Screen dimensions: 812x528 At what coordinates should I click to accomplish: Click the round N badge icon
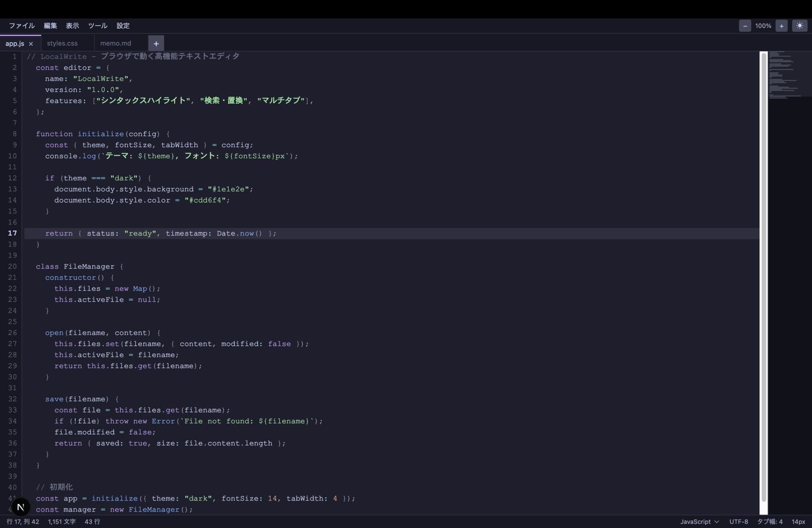[x=20, y=507]
